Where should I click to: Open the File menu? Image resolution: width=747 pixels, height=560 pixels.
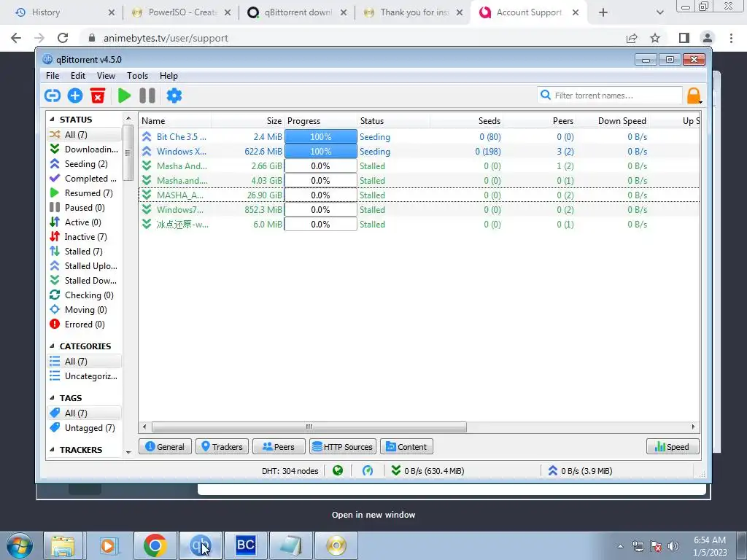pos(53,76)
